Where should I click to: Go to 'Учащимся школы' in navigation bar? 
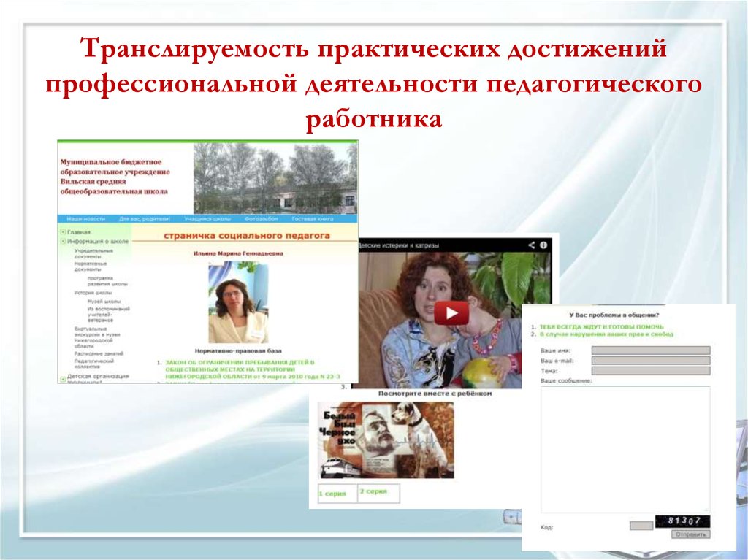click(x=207, y=218)
